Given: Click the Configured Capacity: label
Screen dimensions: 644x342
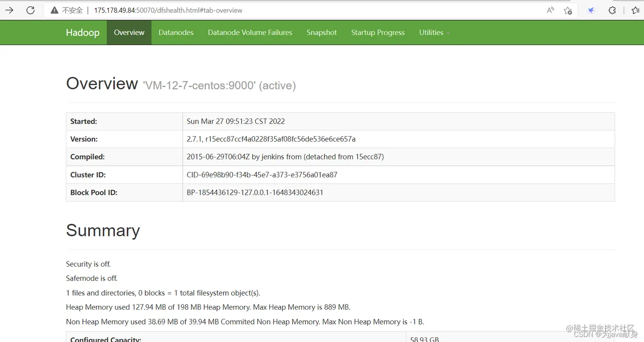Looking at the screenshot, I should tap(106, 339).
